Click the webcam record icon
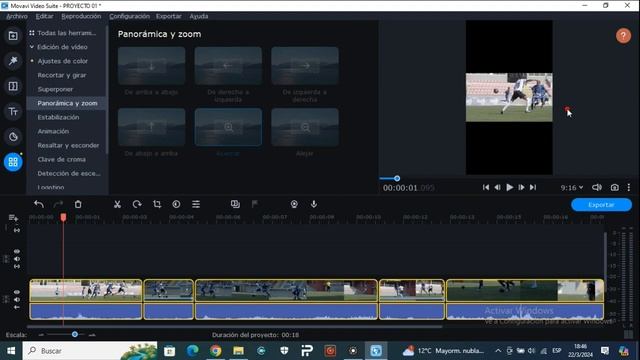640x360 pixels. 294,204
